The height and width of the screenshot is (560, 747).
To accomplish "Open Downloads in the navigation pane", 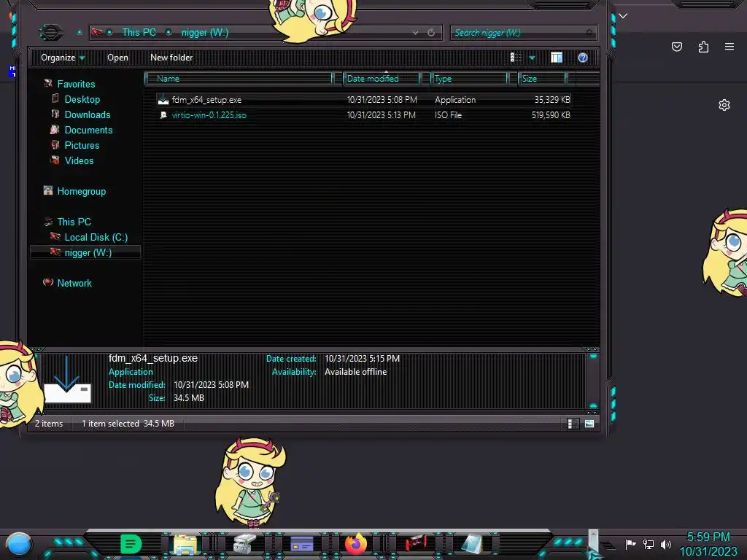I will [88, 114].
